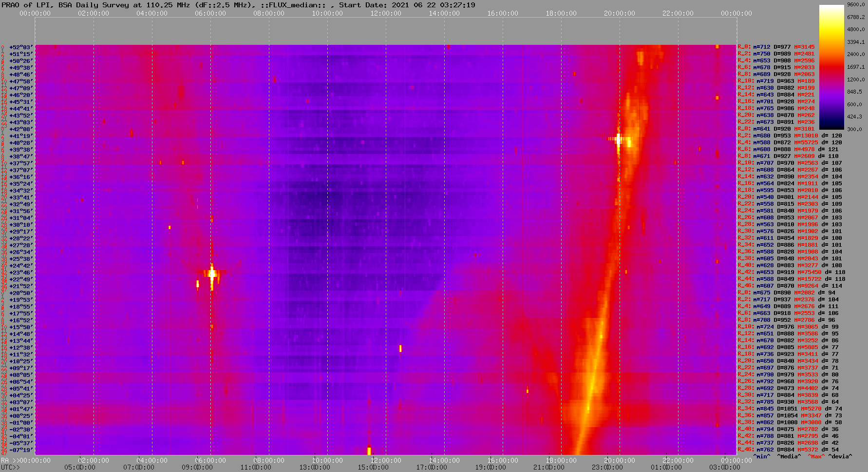Click the declination label +29°17'
This screenshot has width=868, height=472.
[21, 232]
